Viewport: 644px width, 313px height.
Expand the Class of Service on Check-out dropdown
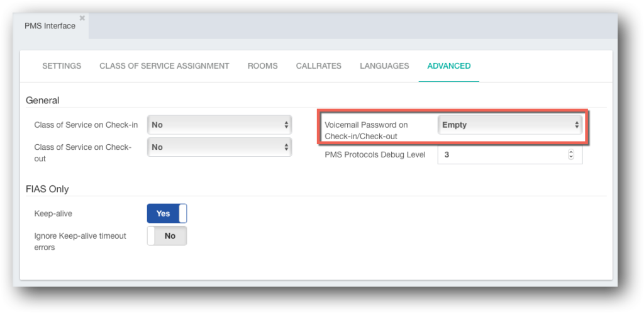coord(219,147)
